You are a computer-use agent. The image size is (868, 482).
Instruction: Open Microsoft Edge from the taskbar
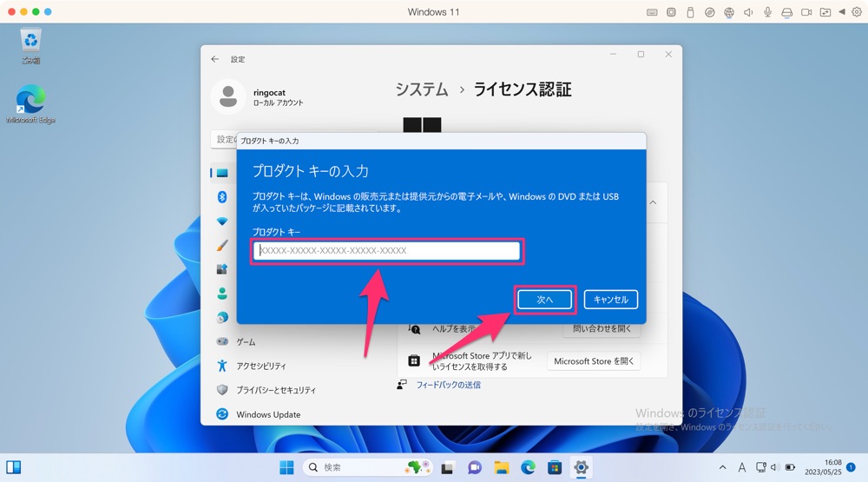pos(528,467)
